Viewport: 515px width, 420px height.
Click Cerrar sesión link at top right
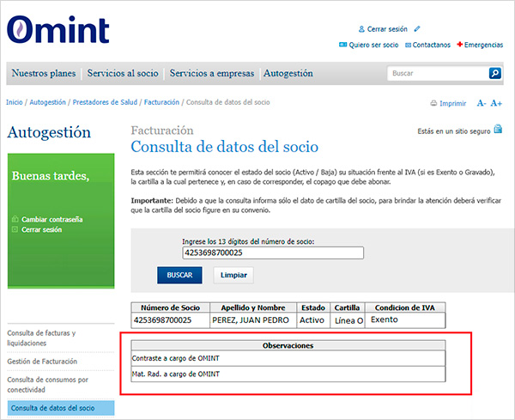click(x=387, y=29)
